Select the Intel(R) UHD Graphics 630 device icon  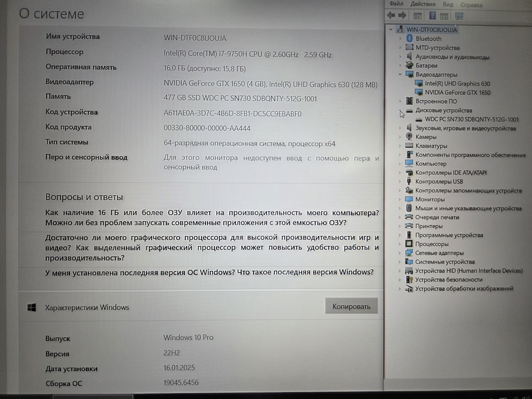tap(419, 83)
